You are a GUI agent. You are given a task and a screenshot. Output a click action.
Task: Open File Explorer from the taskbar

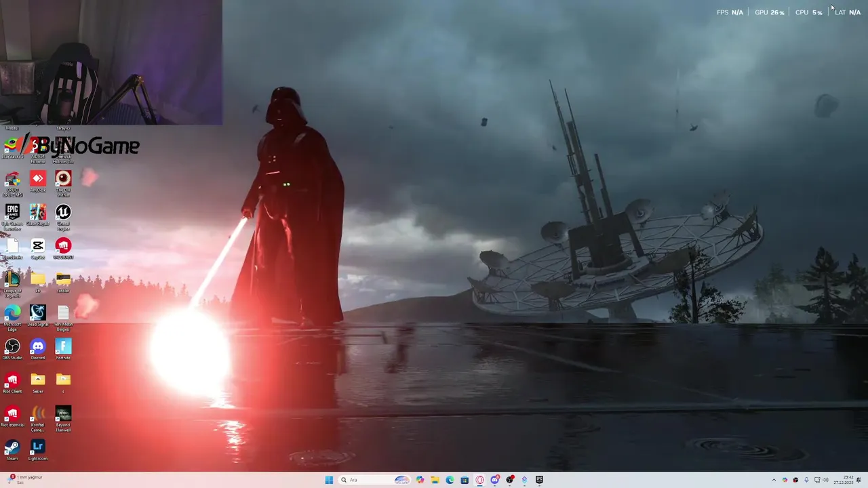click(x=435, y=480)
